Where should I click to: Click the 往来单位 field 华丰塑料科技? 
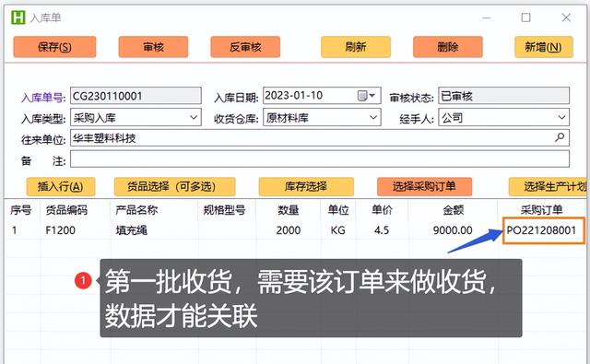pos(320,138)
